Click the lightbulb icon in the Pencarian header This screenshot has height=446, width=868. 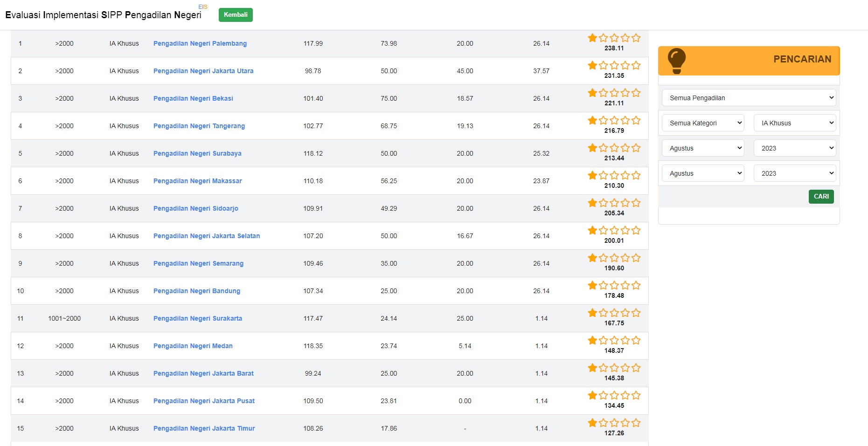[x=676, y=61]
